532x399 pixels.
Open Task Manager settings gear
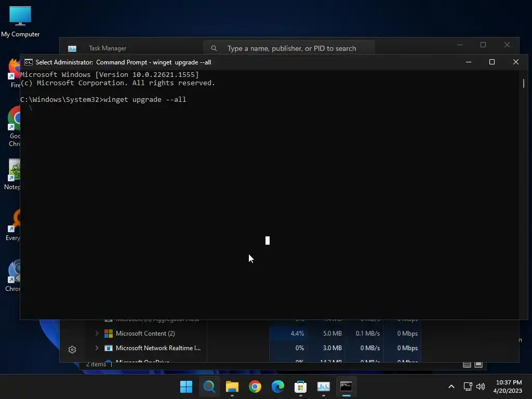pos(72,350)
